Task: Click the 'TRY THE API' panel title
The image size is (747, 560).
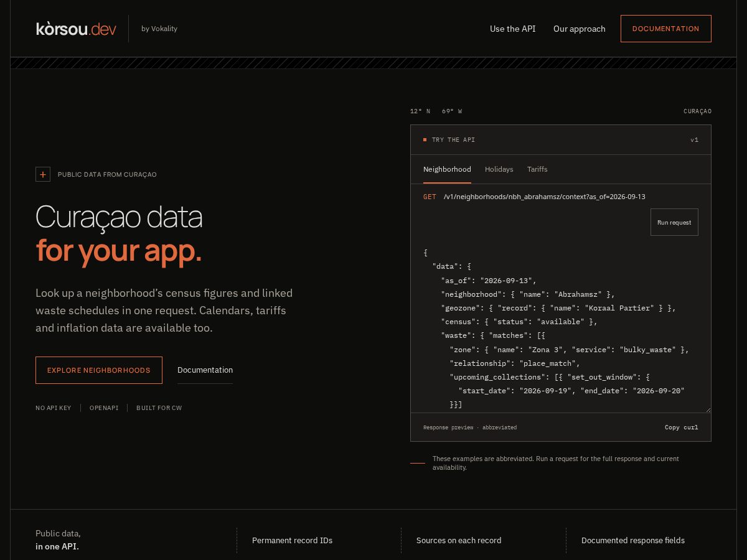Action: tap(453, 140)
